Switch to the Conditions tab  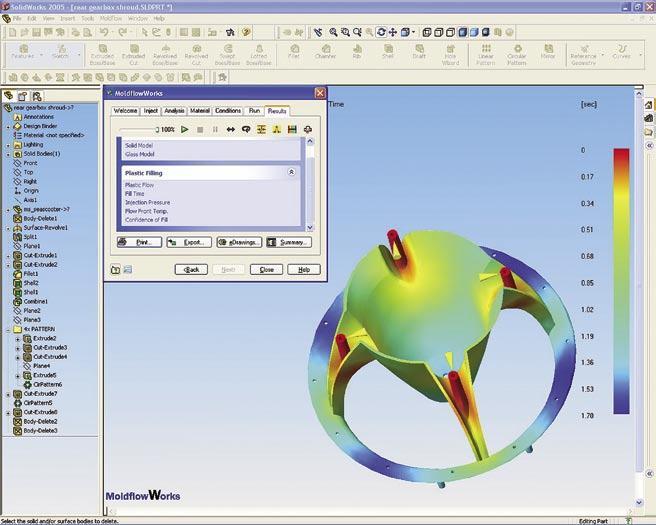pyautogui.click(x=228, y=111)
